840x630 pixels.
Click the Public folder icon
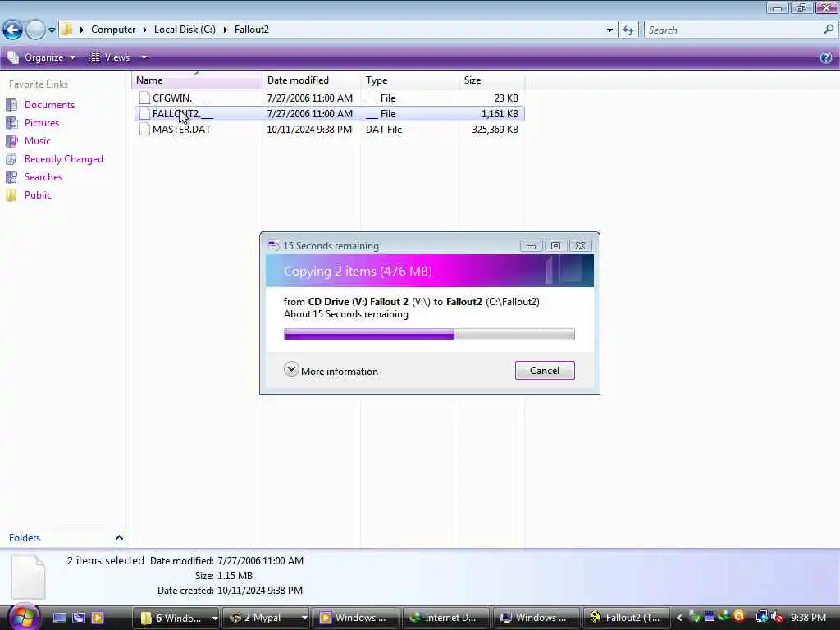pyautogui.click(x=11, y=195)
